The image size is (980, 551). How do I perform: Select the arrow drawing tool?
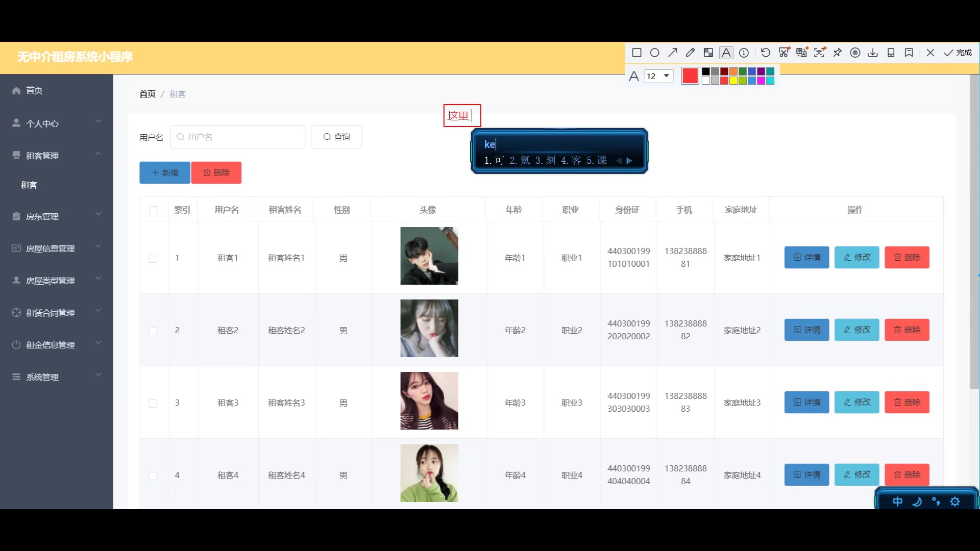[x=673, y=53]
